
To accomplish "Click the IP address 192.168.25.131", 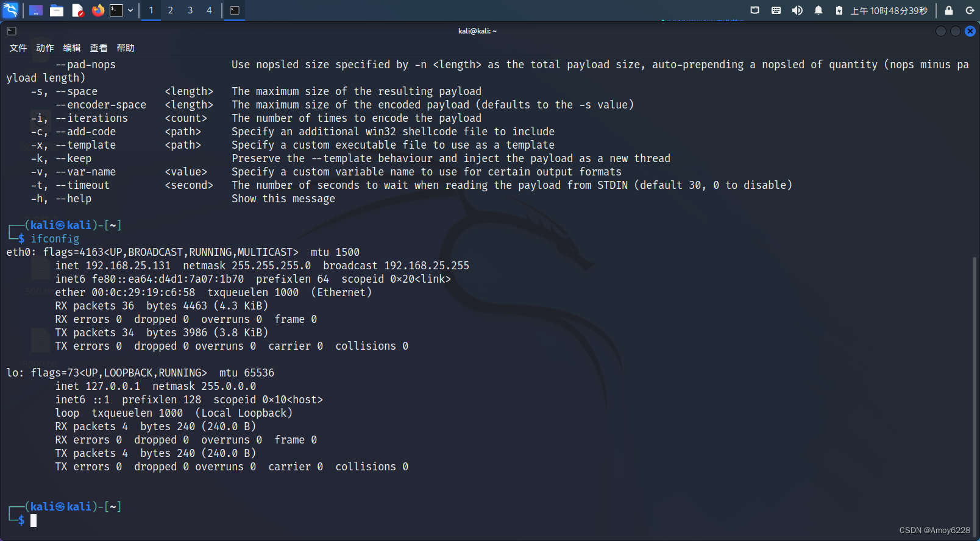I will [x=128, y=266].
